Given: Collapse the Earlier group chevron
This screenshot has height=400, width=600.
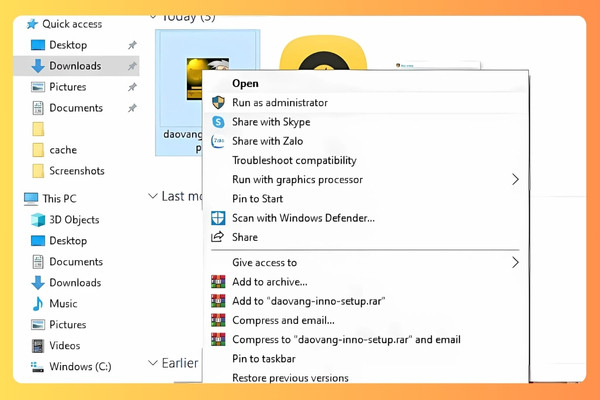Looking at the screenshot, I should pos(153,362).
